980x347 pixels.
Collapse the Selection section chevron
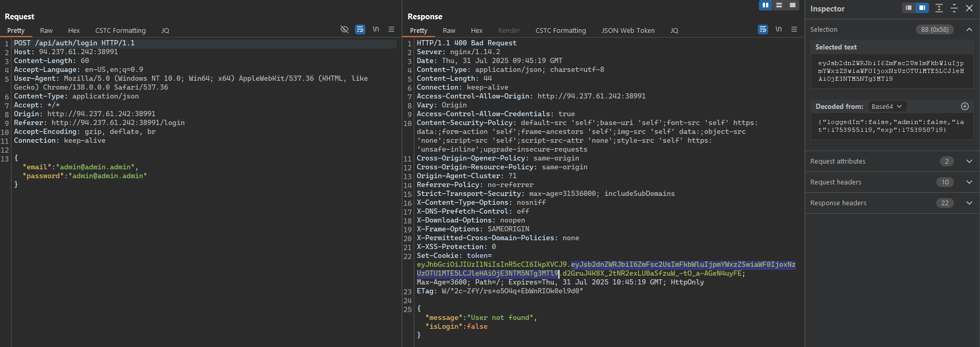[969, 30]
